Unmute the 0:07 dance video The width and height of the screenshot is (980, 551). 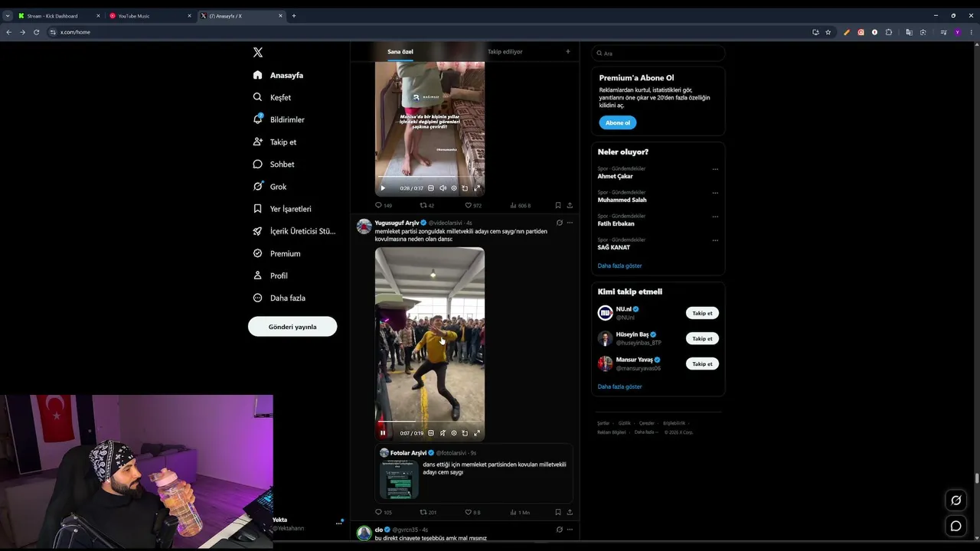pos(443,433)
